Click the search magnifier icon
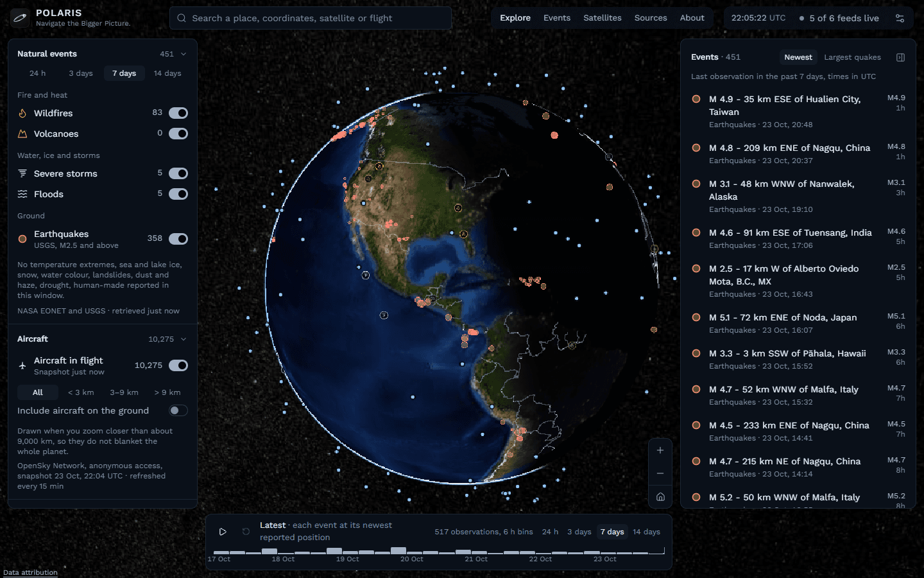Screen dimensions: 924x578 (182, 18)
